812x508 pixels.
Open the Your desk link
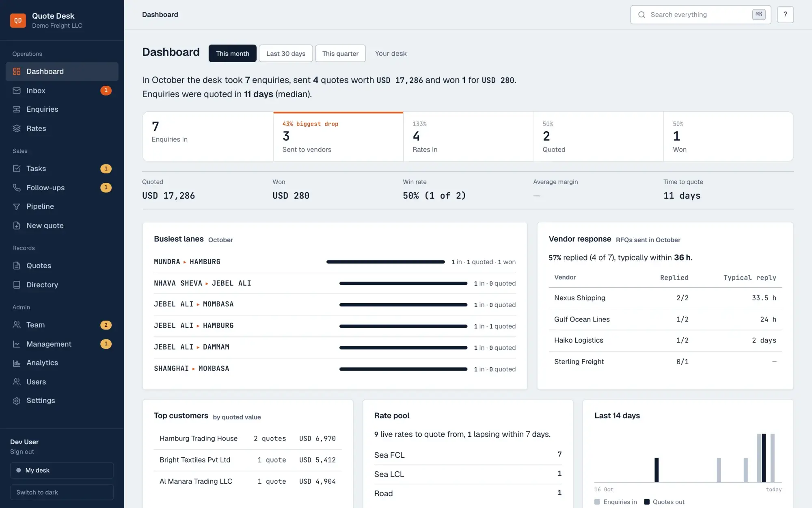pyautogui.click(x=391, y=54)
